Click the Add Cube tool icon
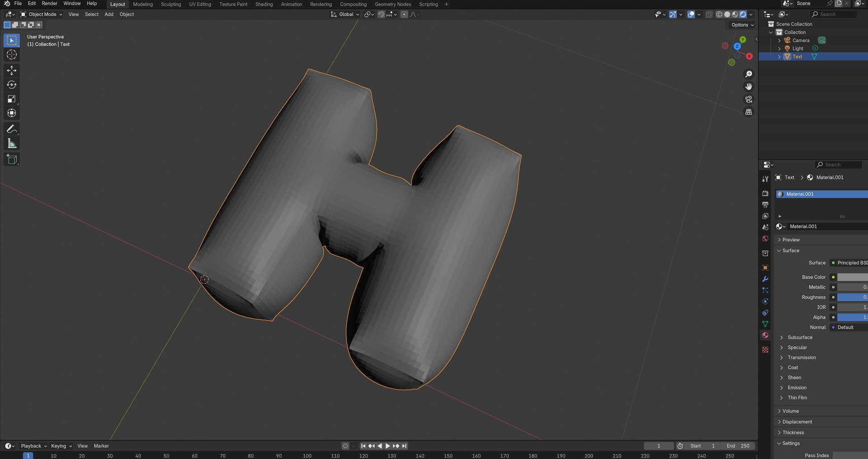Screen dimensions: 868x459 pyautogui.click(x=12, y=159)
